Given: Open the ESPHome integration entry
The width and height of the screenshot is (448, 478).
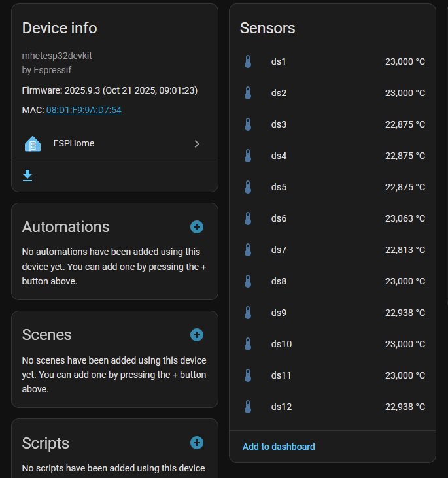Looking at the screenshot, I should point(114,144).
